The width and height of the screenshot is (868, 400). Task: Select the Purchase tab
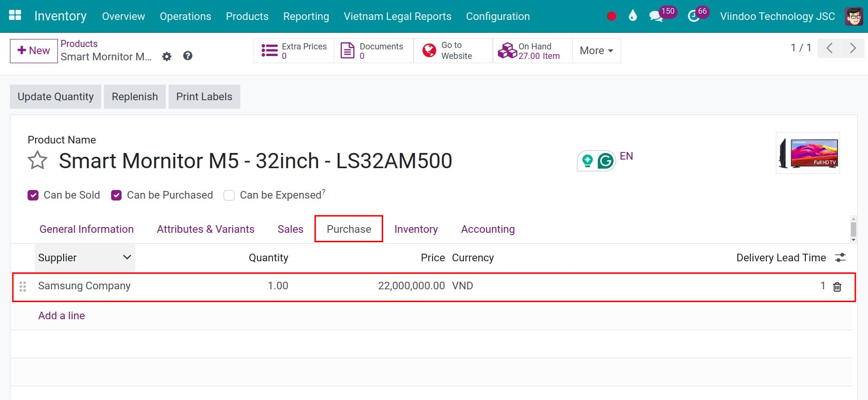click(349, 229)
